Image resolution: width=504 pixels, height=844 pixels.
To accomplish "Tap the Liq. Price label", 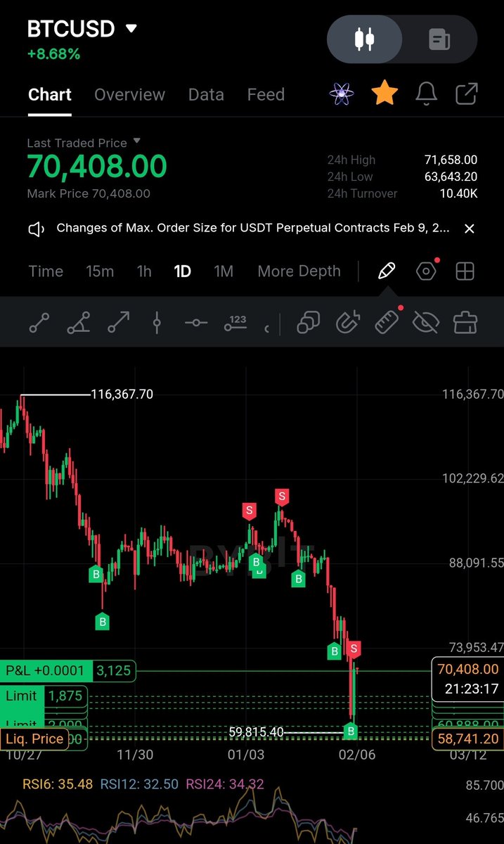I will pos(34,739).
